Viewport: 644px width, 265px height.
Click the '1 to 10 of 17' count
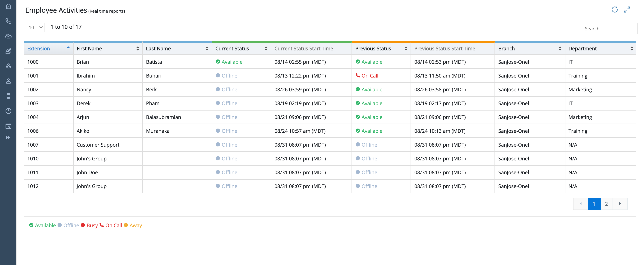(66, 27)
